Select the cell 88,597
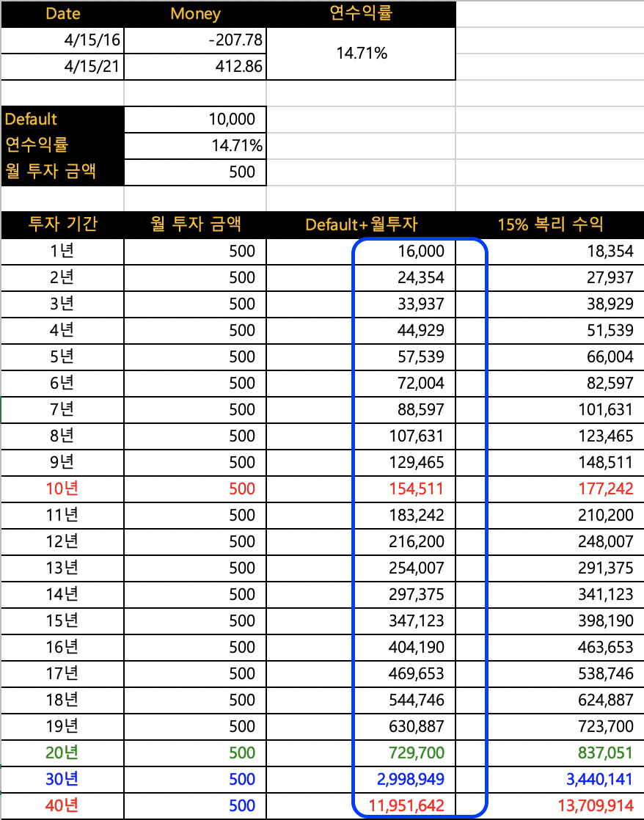 click(x=361, y=410)
